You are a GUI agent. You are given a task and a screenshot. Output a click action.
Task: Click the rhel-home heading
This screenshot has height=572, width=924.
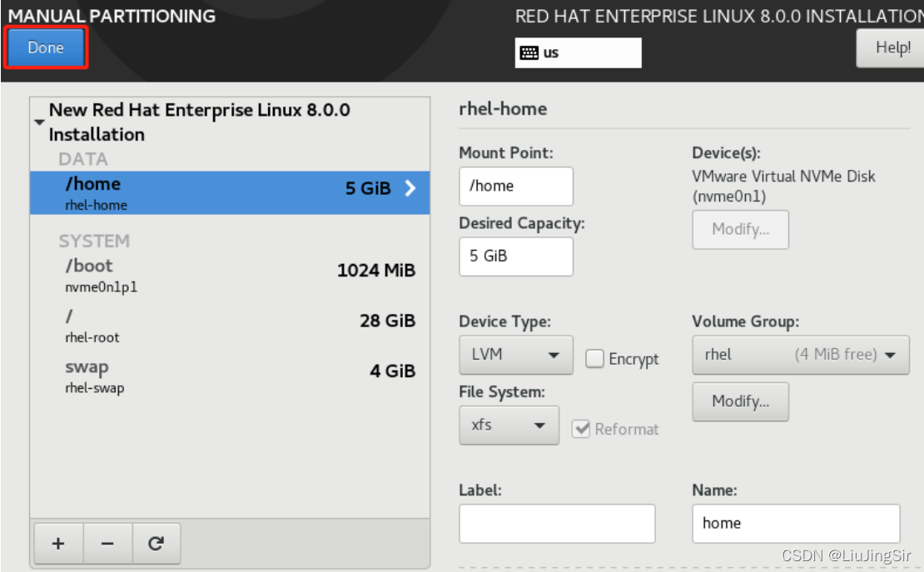(x=503, y=109)
